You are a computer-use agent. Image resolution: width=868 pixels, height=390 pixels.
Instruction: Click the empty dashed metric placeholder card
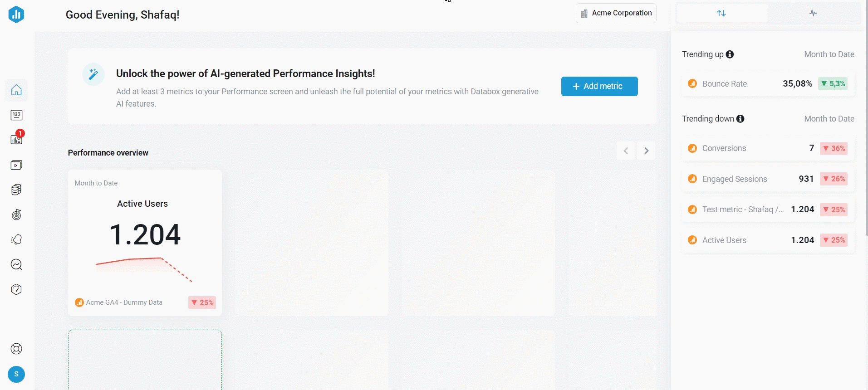[145, 360]
